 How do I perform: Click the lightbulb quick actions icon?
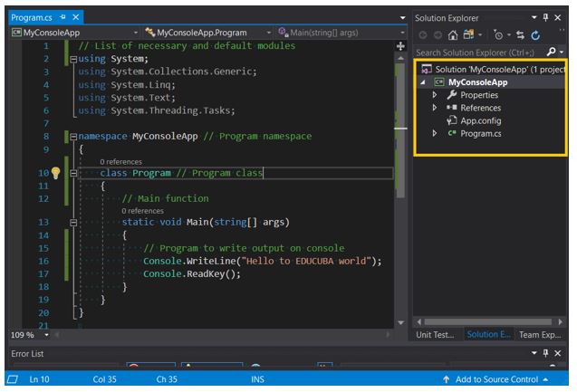(x=55, y=172)
